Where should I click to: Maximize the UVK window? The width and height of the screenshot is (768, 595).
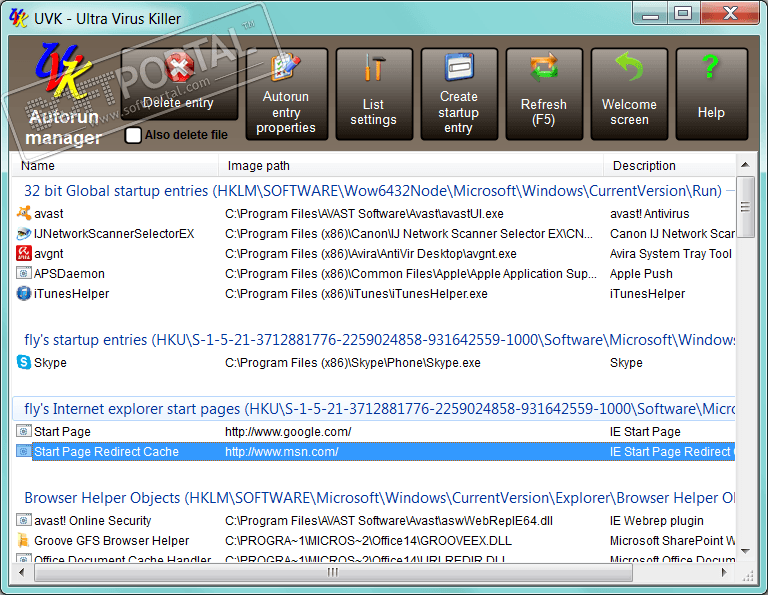coord(683,13)
